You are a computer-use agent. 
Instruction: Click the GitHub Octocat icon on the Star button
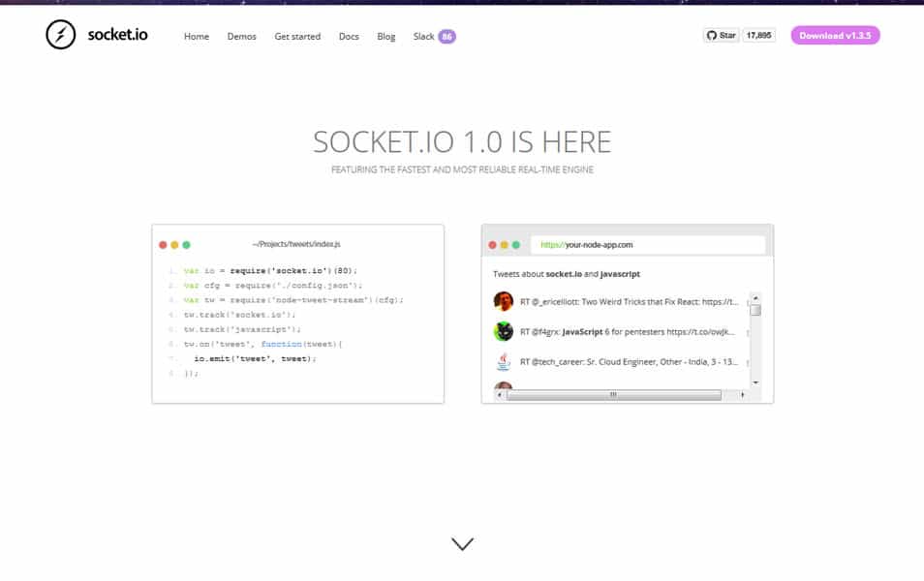coord(711,34)
